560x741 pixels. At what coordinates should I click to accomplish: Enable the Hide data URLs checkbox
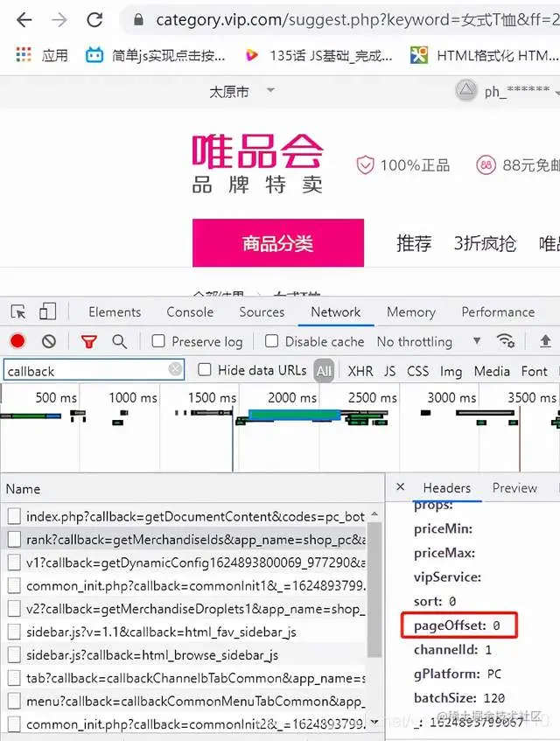click(204, 369)
